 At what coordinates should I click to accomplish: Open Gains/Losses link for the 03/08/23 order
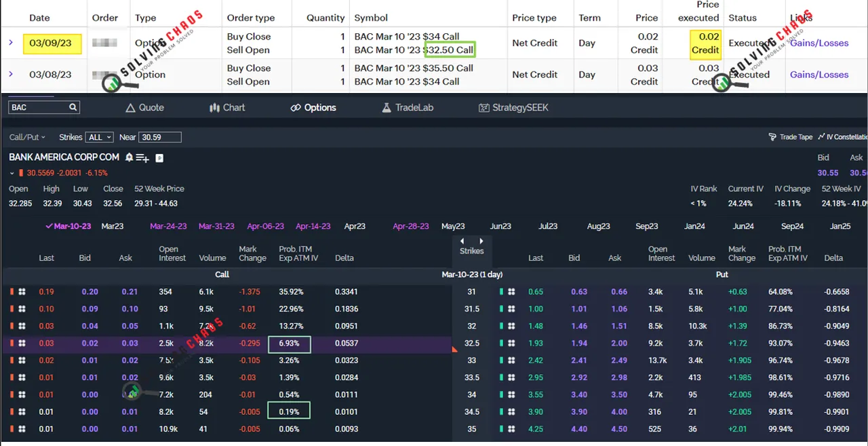[x=819, y=75]
